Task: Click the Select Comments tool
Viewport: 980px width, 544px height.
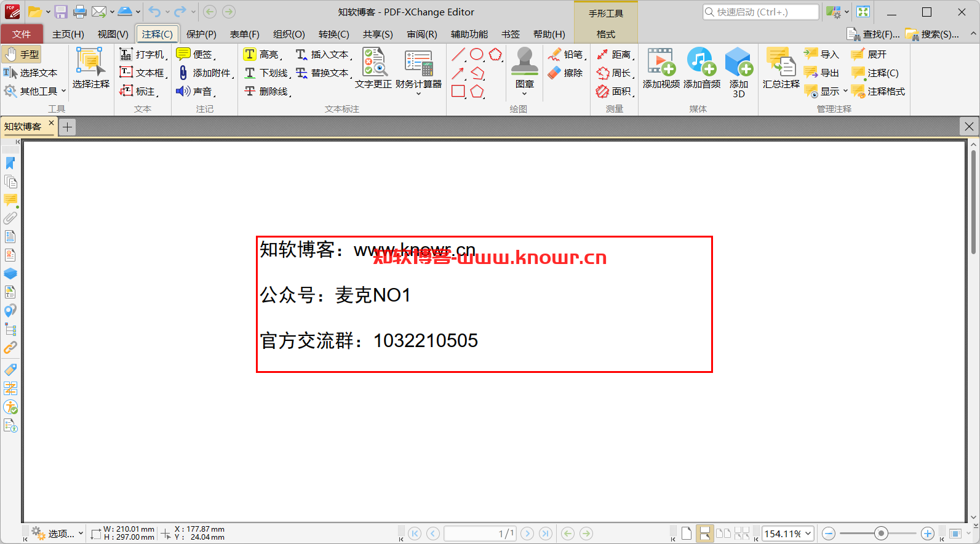Action: pos(91,68)
